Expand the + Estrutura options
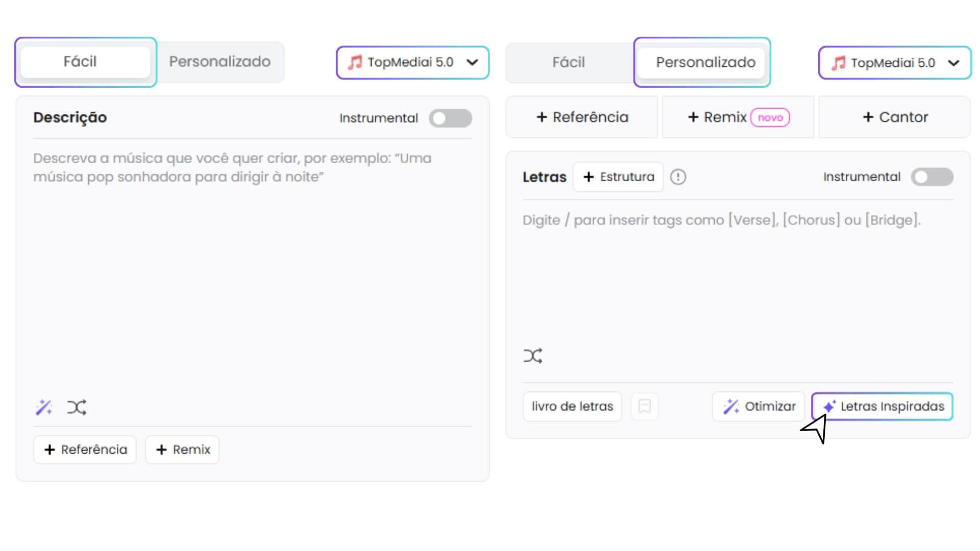Viewport: 980px width, 551px height. click(618, 177)
